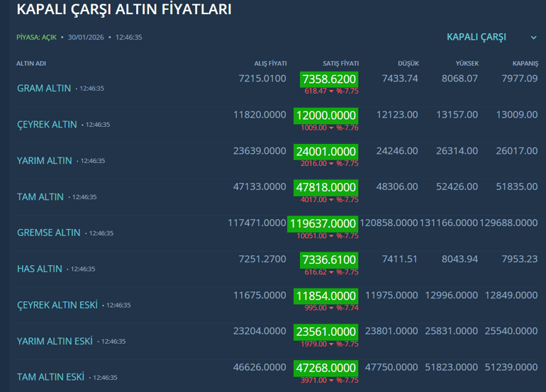
Task: Click the YÜKSEK column header
Action: [467, 64]
